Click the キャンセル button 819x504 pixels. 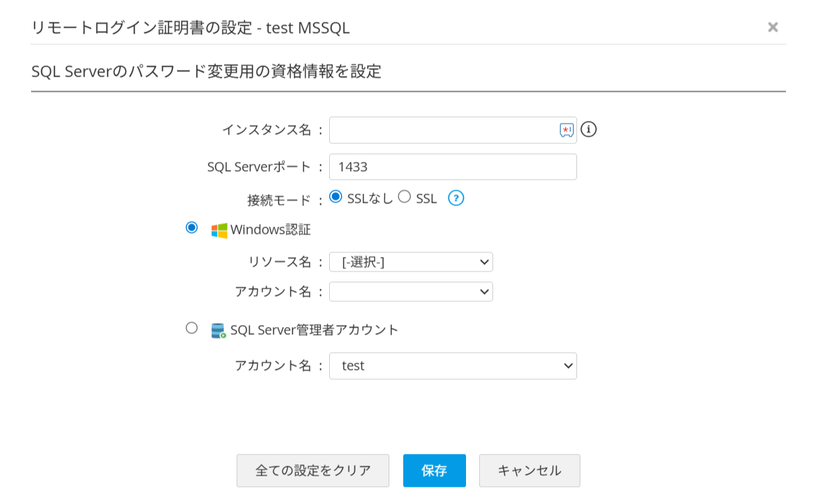tap(529, 470)
